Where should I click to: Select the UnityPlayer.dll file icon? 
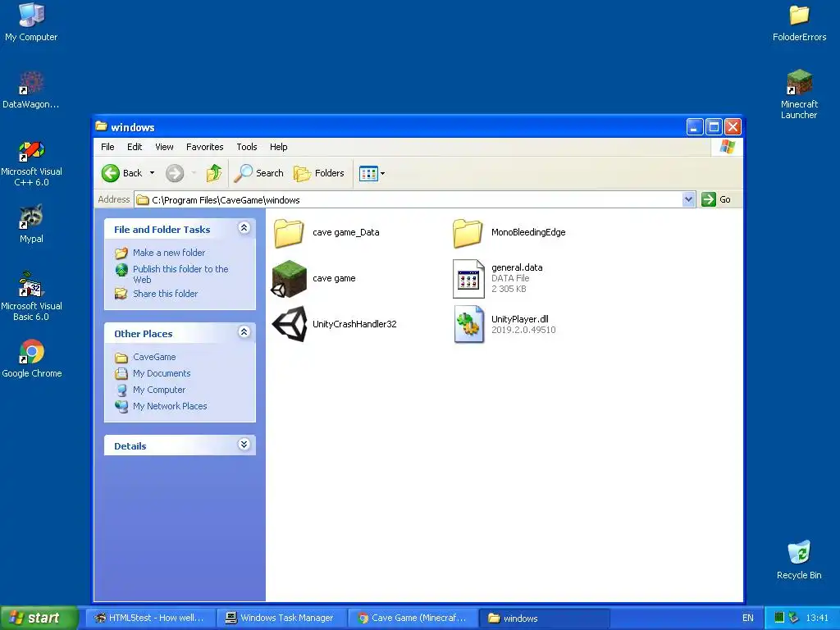pos(468,324)
